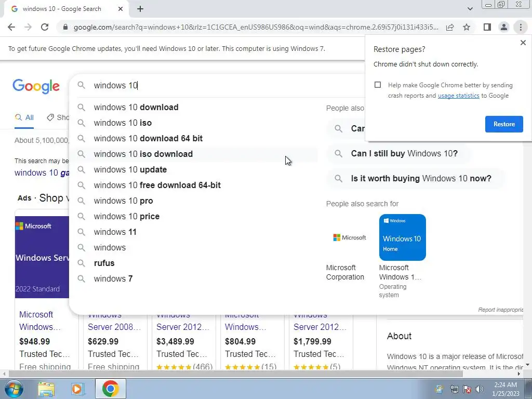Open the Chrome profile avatar icon
532x399 pixels.
coord(504,27)
